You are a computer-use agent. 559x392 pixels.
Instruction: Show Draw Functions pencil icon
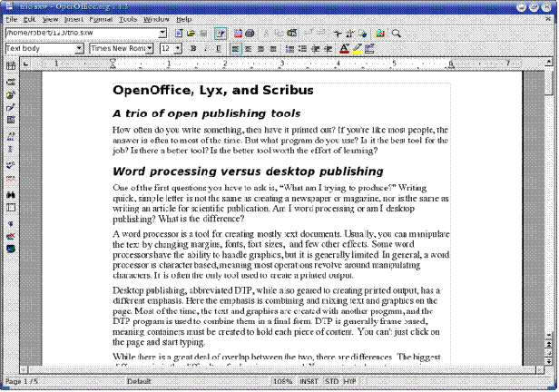(x=11, y=107)
